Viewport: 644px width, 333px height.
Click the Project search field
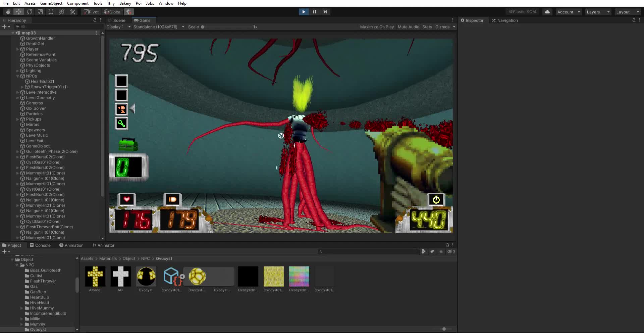368,251
